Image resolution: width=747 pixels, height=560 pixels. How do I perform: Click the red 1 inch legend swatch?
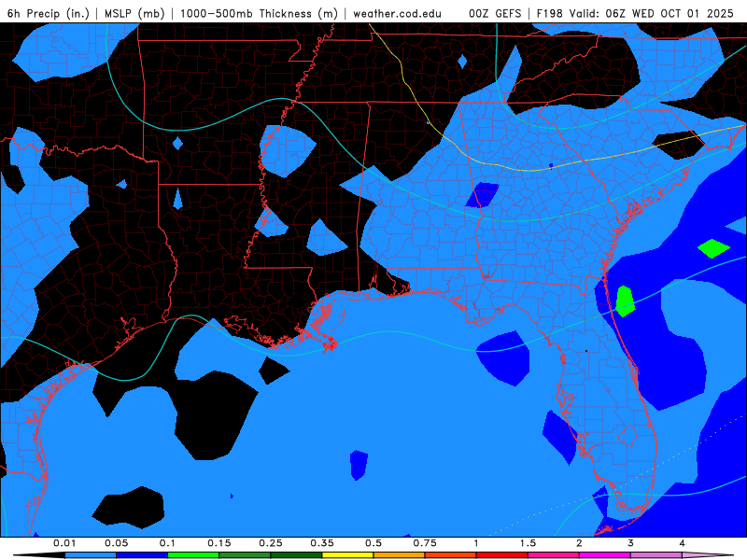(502, 555)
